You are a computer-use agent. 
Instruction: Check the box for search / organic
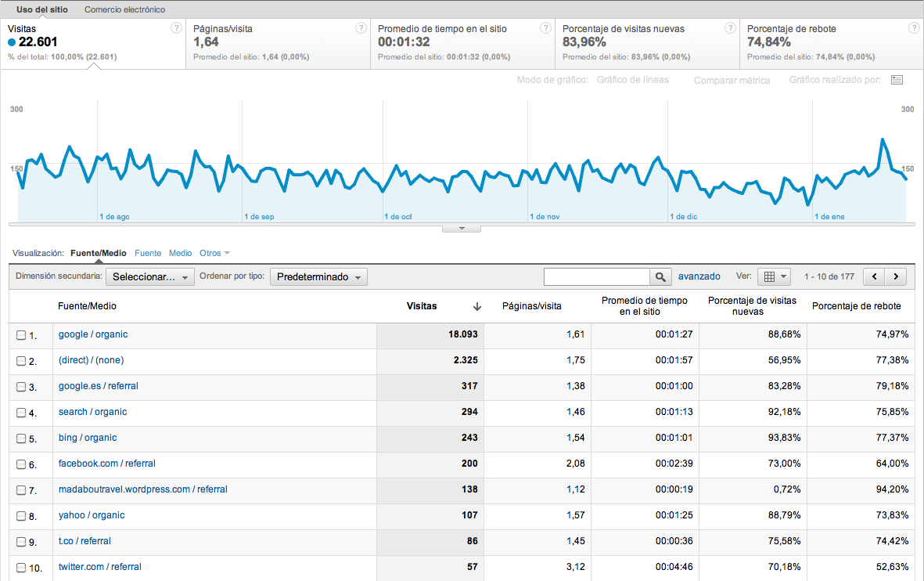pos(21,413)
